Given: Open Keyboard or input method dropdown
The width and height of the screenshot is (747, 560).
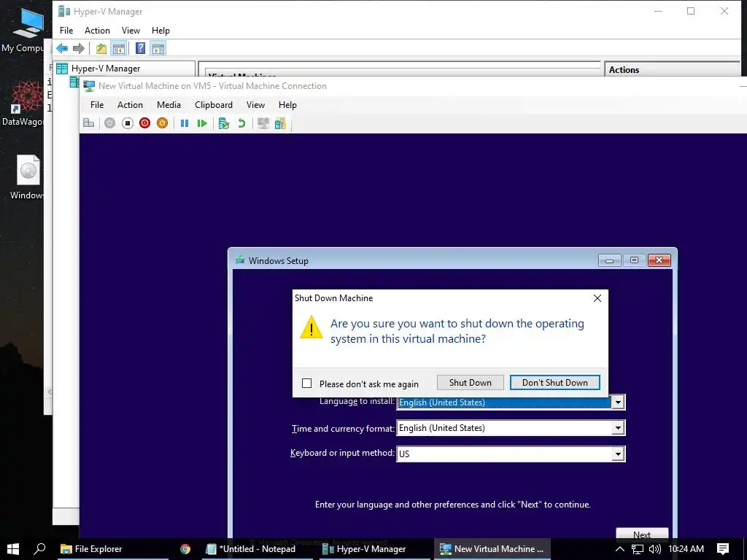Looking at the screenshot, I should (x=618, y=454).
